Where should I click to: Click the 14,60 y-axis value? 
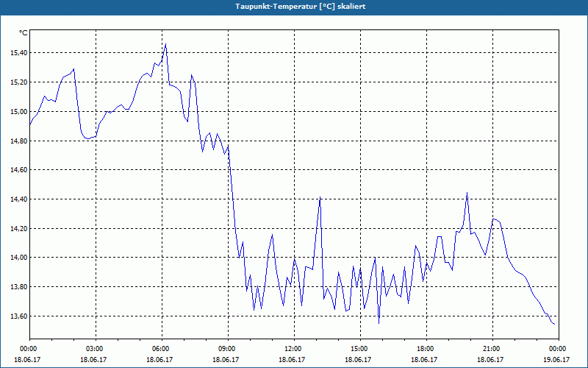point(19,170)
